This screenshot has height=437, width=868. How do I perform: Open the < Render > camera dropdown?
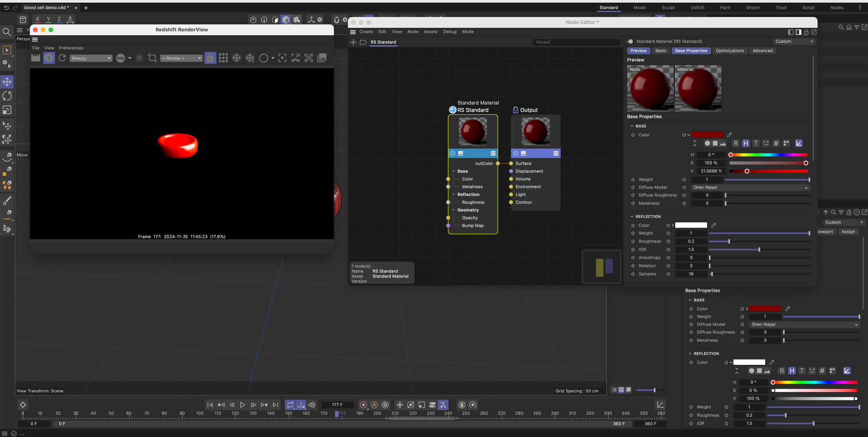click(x=181, y=58)
